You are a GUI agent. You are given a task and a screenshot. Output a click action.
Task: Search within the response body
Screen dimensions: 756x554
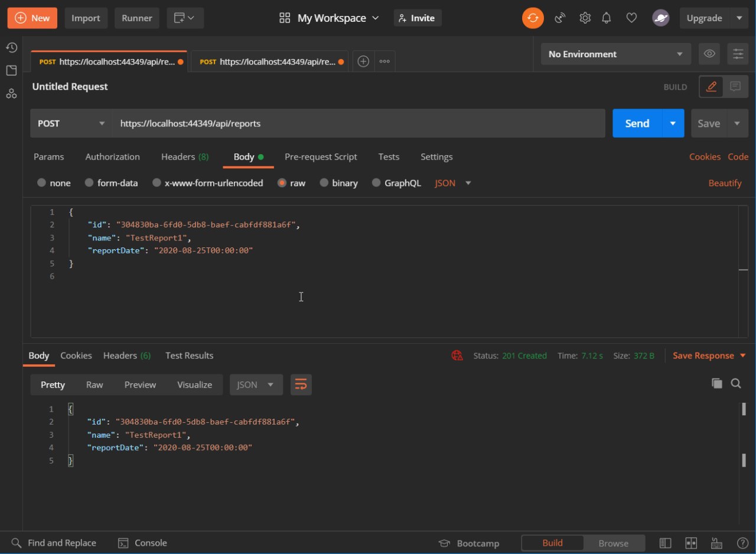pos(736,383)
